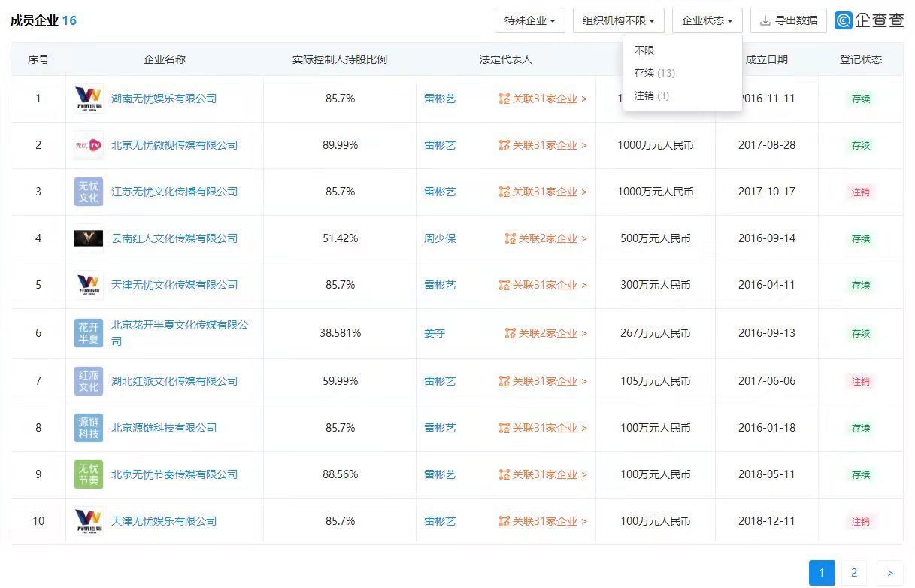The width and height of the screenshot is (915, 588).
Task: Click the 云南红人文化传媒有限公司 logo
Action: point(89,238)
